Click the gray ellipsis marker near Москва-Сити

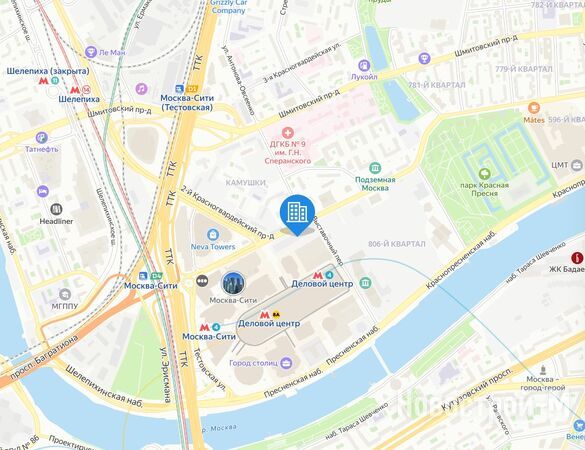[202, 281]
